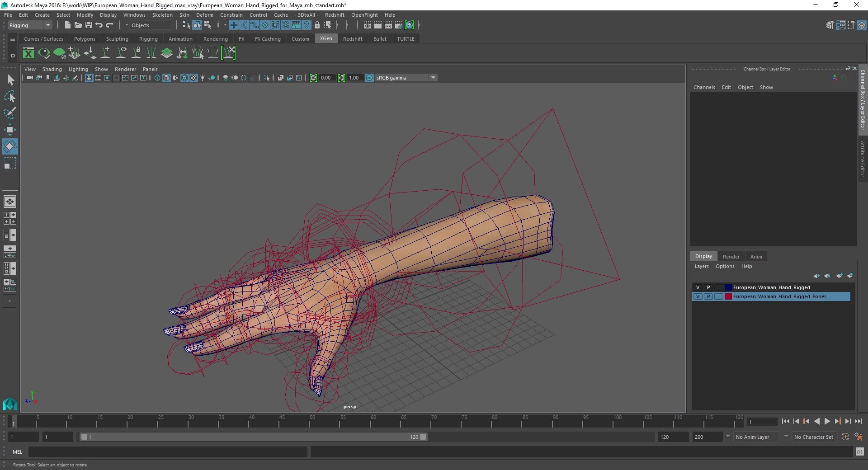Click the Open scene folder icon

(x=78, y=25)
